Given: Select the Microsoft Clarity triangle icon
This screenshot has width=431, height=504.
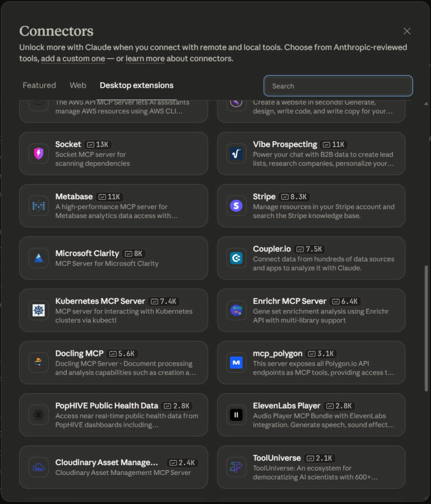Looking at the screenshot, I should point(38,257).
